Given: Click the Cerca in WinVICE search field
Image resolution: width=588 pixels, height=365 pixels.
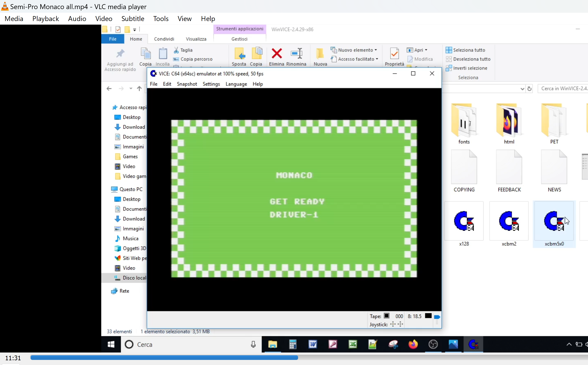Looking at the screenshot, I should pyautogui.click(x=563, y=89).
